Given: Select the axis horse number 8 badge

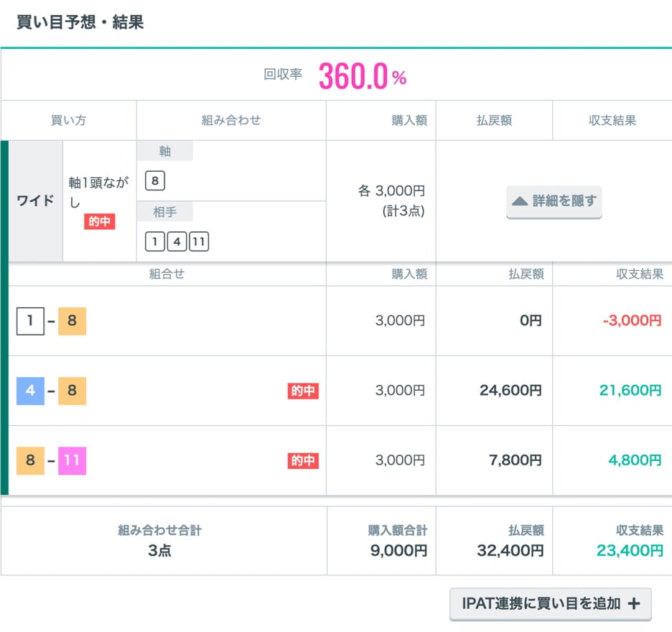Looking at the screenshot, I should (155, 180).
